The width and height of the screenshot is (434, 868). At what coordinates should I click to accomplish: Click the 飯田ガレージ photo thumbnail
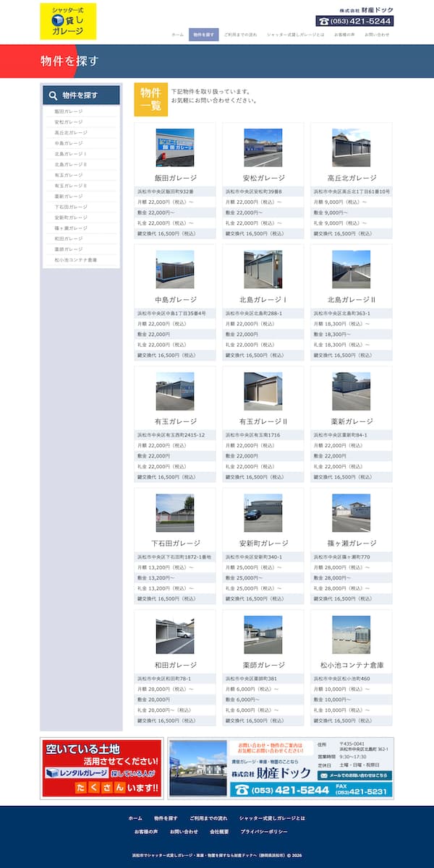[x=175, y=147]
